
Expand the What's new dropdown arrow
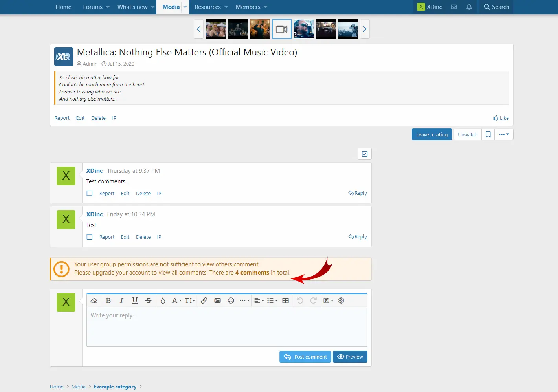pyautogui.click(x=152, y=7)
